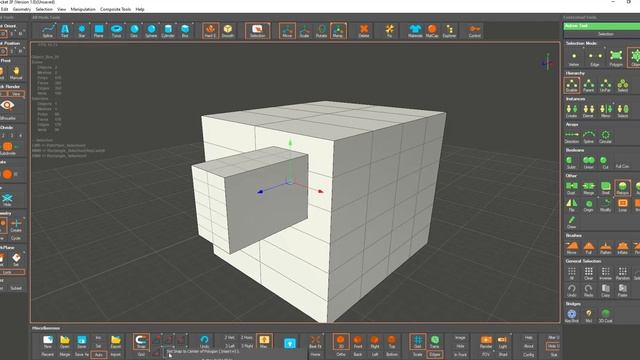Screen dimensions: 640x360
Task: Open the Manipulation menu
Action: (83, 9)
